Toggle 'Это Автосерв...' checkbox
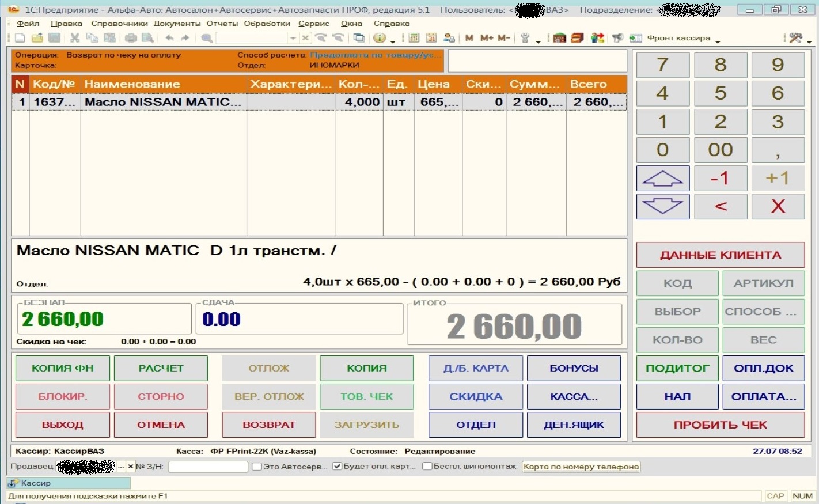Viewport: 819px width, 504px height. point(257,467)
